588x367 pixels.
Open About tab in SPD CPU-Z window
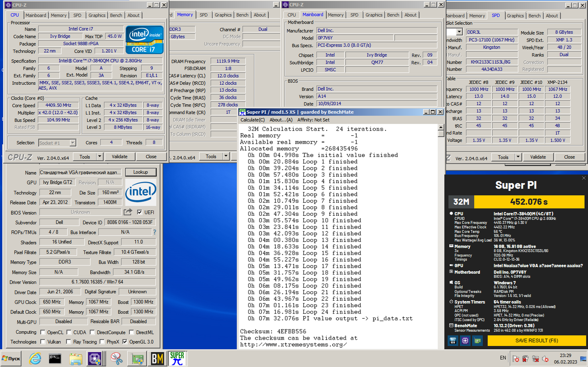click(x=552, y=16)
